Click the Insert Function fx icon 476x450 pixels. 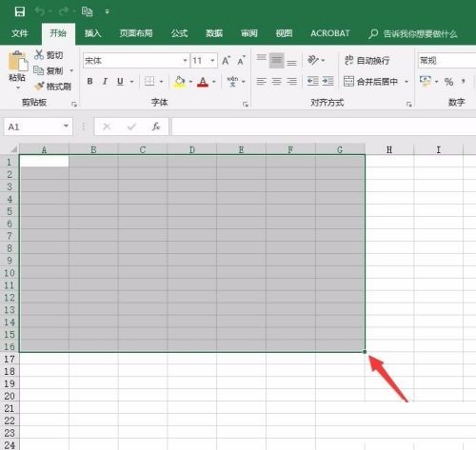point(155,127)
